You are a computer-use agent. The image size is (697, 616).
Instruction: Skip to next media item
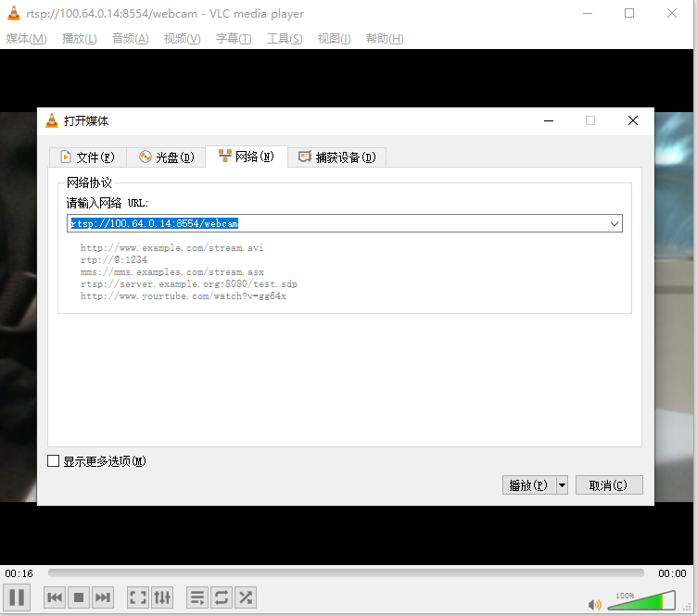103,597
